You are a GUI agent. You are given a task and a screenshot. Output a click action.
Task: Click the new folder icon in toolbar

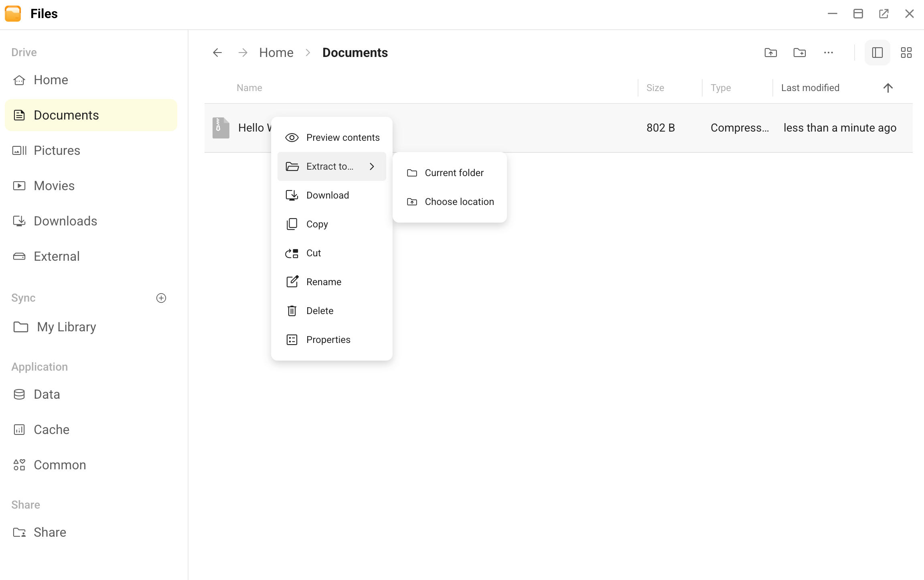(799, 53)
